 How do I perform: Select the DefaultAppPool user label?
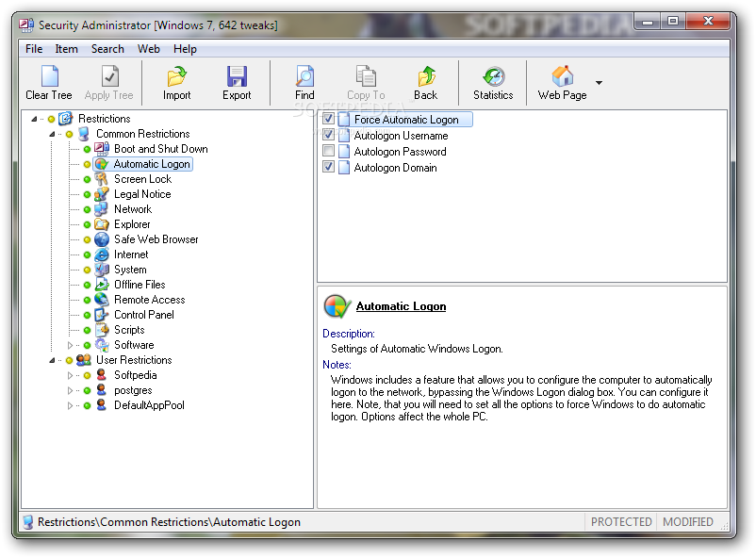[x=149, y=405]
